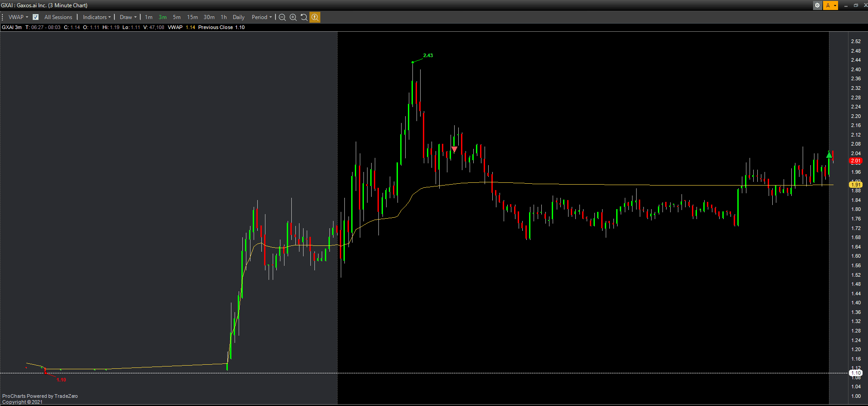Zoom in the chart with the plus magnifier
868x406 pixels.
click(293, 17)
